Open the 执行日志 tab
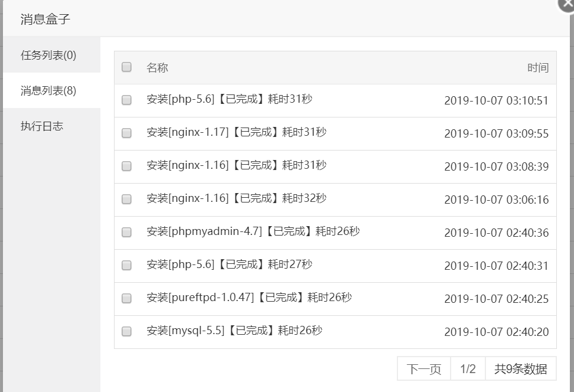Image resolution: width=574 pixels, height=392 pixels. click(x=42, y=126)
